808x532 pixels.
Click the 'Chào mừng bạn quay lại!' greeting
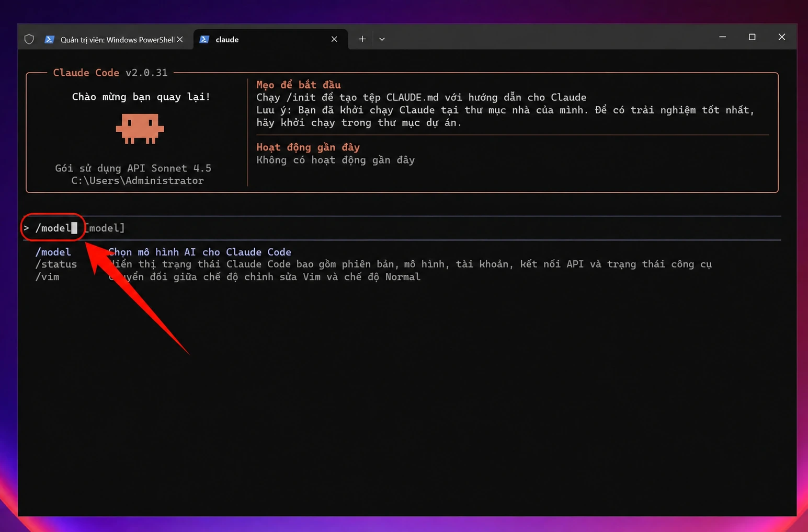141,97
